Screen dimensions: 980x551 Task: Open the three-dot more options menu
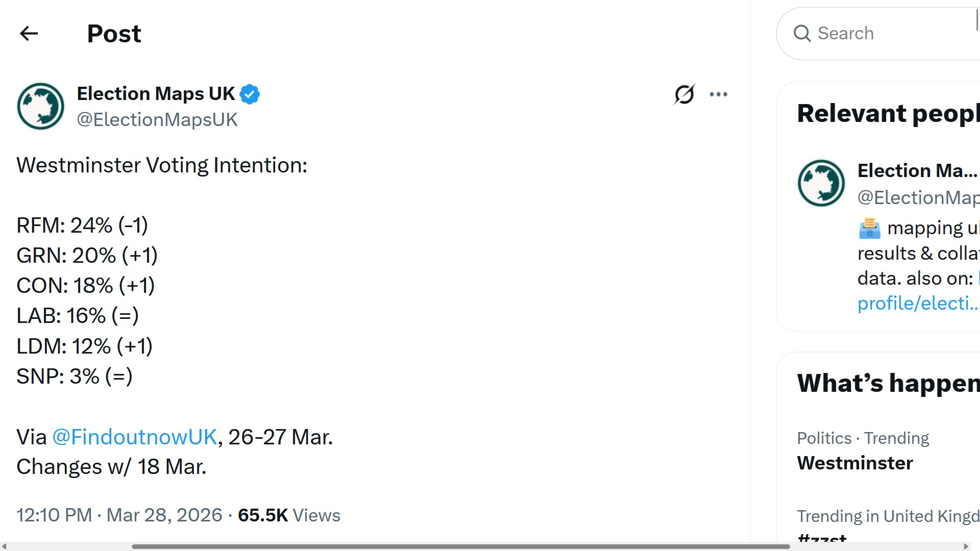coord(718,94)
